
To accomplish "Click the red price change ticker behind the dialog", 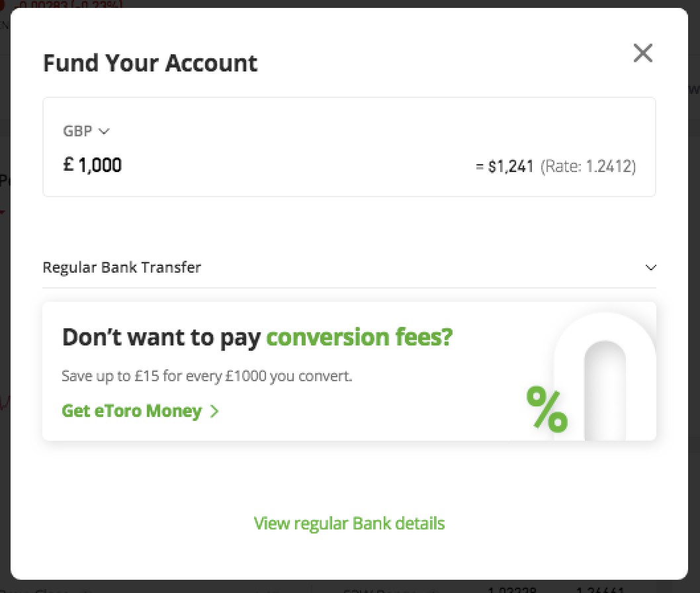I will point(69,5).
